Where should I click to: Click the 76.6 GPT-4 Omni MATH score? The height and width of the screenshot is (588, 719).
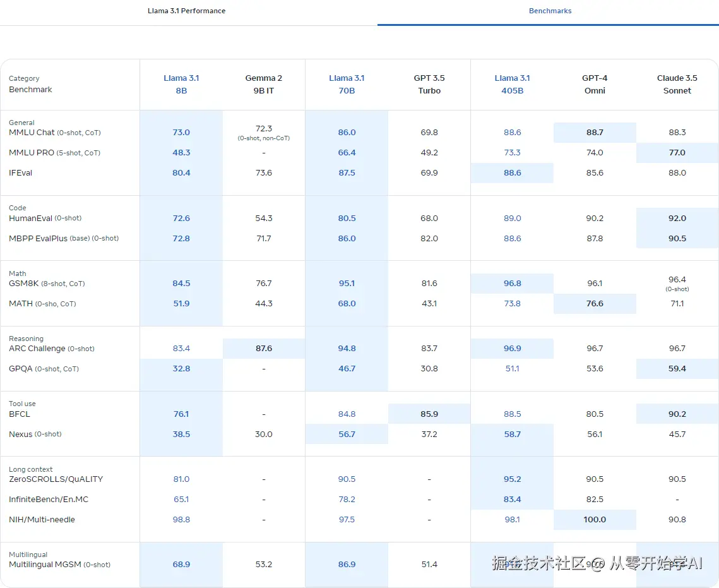point(595,304)
